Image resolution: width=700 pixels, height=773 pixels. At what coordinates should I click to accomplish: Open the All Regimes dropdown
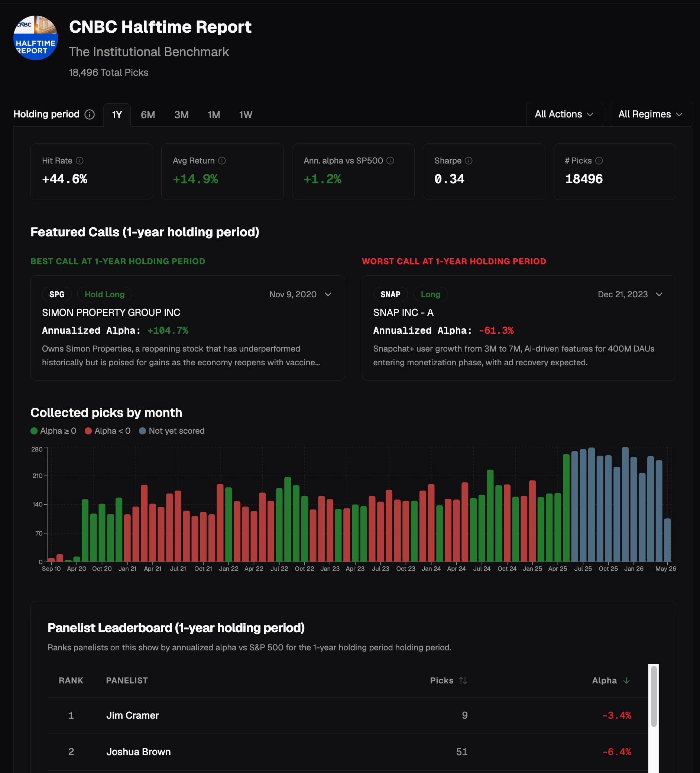[x=651, y=114]
